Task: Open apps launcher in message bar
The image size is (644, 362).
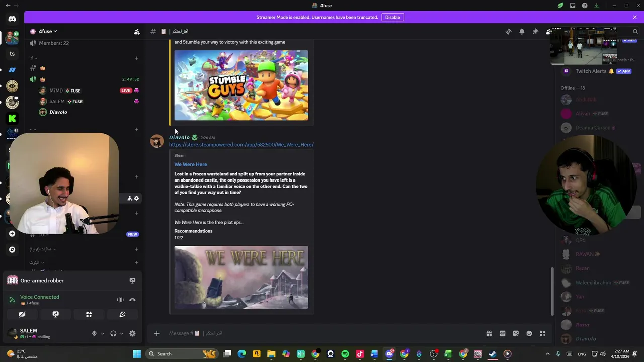Action: click(x=543, y=333)
